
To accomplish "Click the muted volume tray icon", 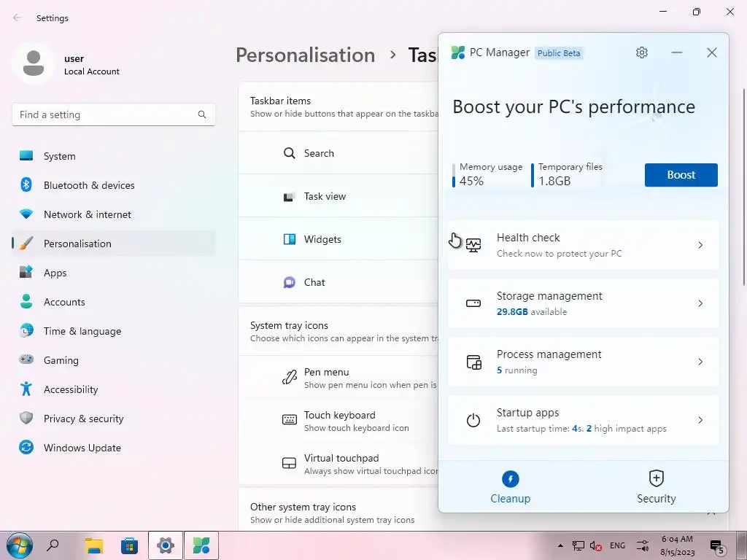I will coord(595,545).
